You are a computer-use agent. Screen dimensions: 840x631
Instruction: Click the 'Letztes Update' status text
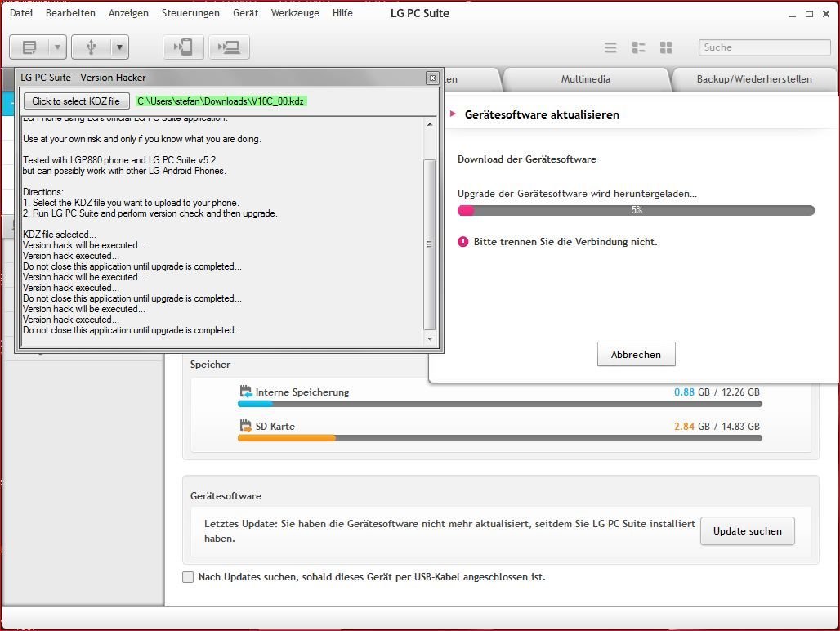coord(449,530)
